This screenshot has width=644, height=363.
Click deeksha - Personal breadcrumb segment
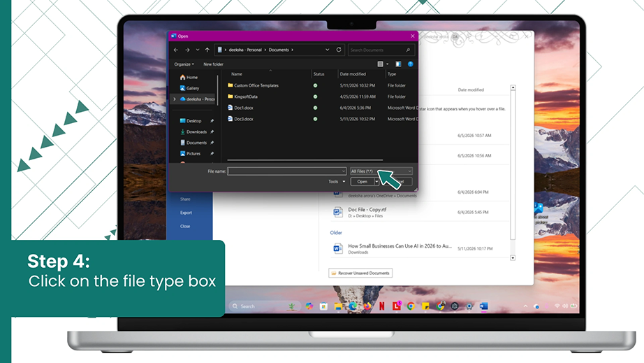[245, 50]
